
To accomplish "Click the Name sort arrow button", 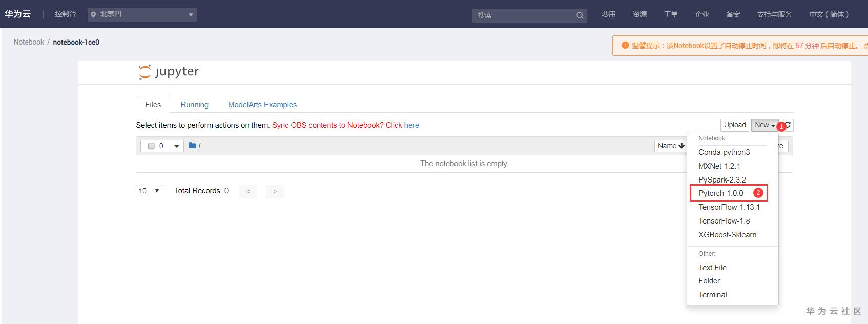I will point(671,146).
